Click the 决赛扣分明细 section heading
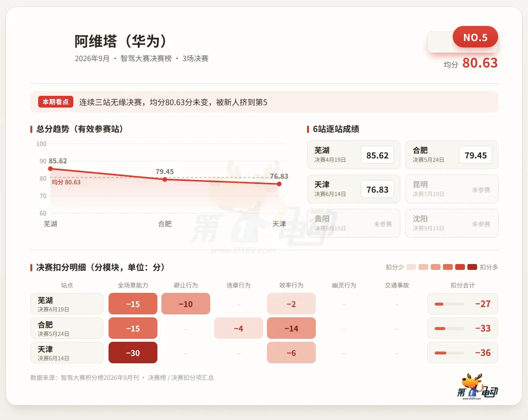The height and width of the screenshot is (420, 528). click(100, 267)
